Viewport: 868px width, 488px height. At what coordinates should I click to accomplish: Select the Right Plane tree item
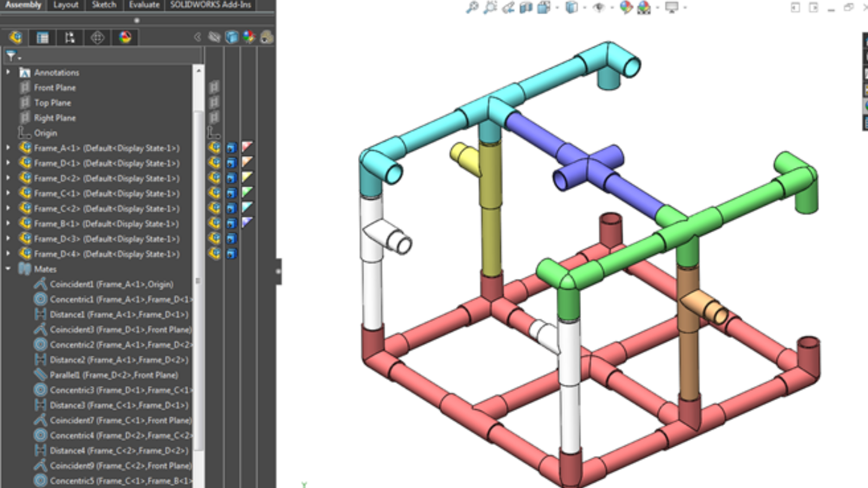55,118
